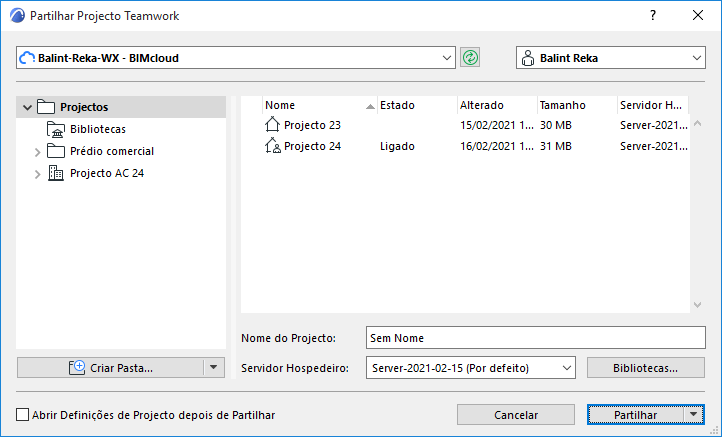This screenshot has height=437, width=722.
Task: Click the Bibliotecas... button
Action: pyautogui.click(x=646, y=368)
